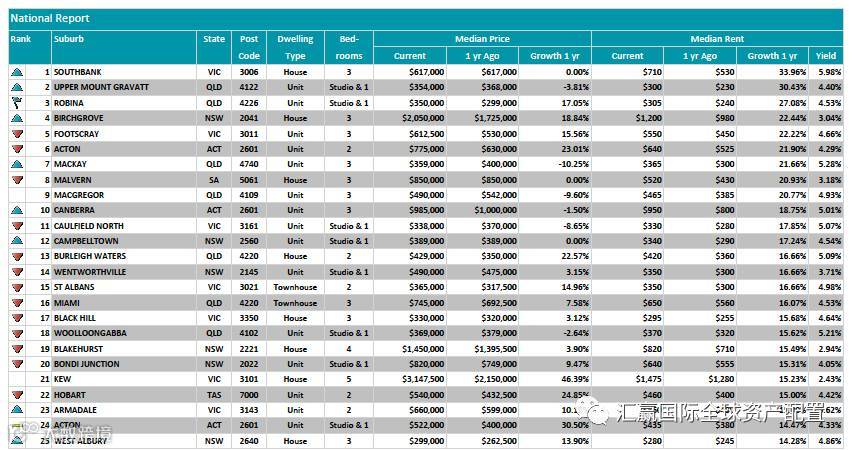853x450 pixels.
Task: Click SOUTHBANK yield value 5.98%
Action: click(830, 72)
